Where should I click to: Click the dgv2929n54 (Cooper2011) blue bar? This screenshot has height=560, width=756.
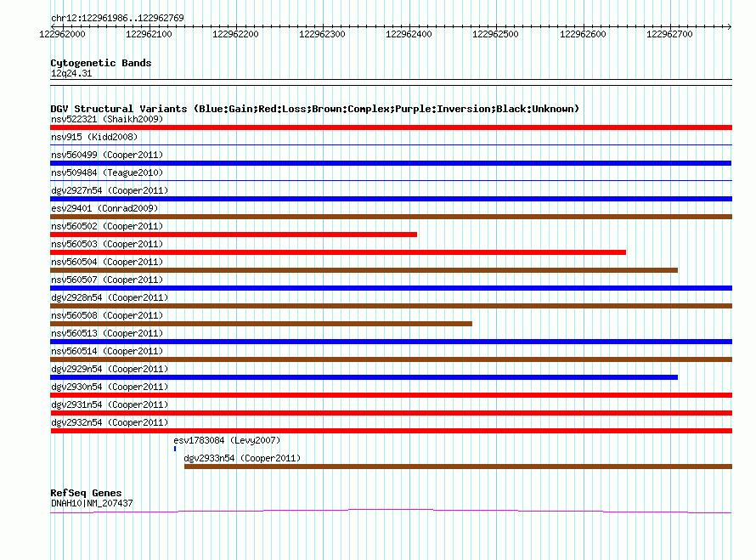[x=364, y=377]
